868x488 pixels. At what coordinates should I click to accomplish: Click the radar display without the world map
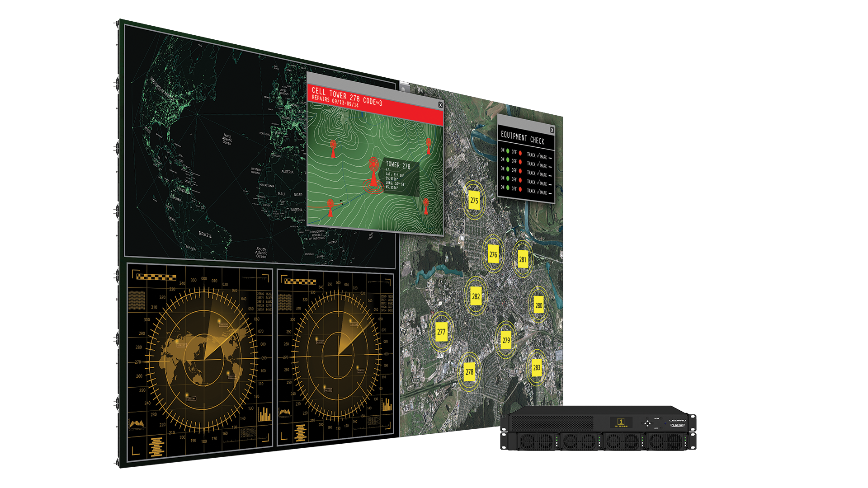[335, 357]
